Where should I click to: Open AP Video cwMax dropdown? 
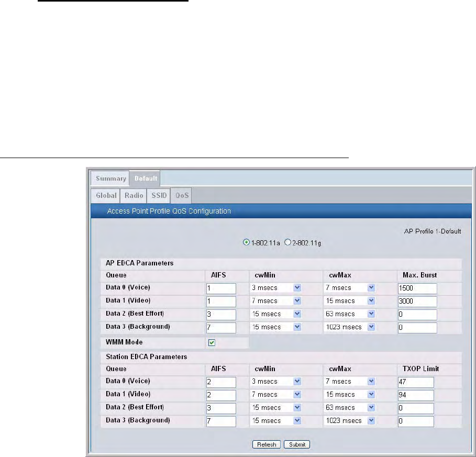(350, 300)
